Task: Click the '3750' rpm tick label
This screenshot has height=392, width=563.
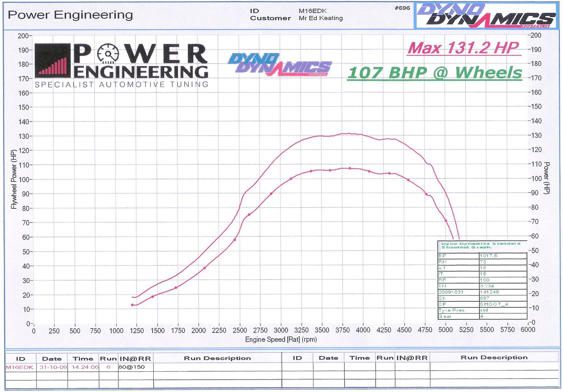Action: click(x=343, y=330)
